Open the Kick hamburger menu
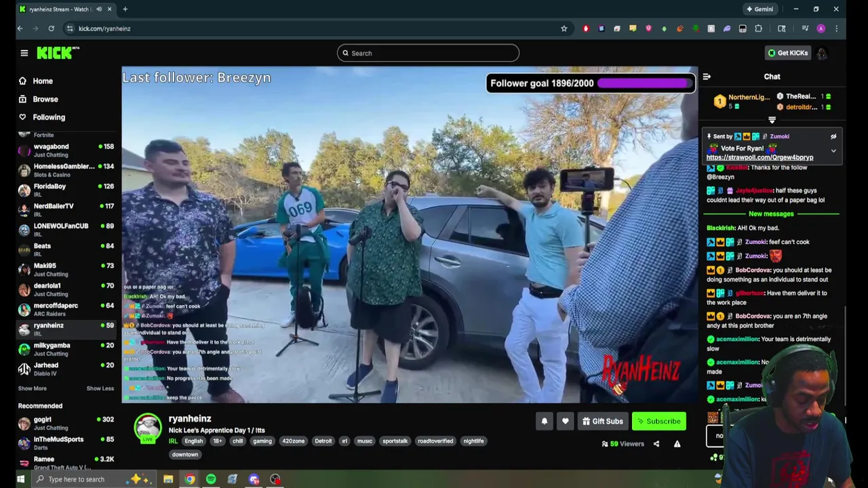This screenshot has width=868, height=488. pos(24,53)
